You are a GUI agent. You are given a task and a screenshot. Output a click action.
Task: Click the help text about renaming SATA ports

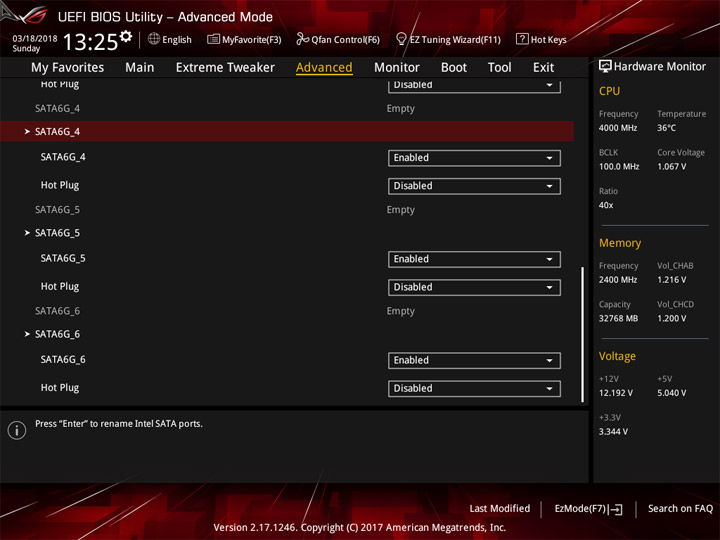118,424
